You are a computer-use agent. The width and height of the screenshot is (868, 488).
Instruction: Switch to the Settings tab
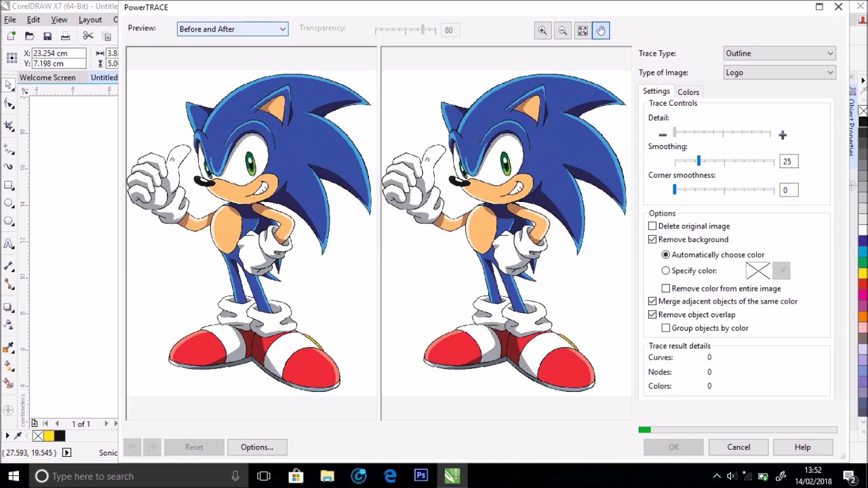pyautogui.click(x=656, y=91)
